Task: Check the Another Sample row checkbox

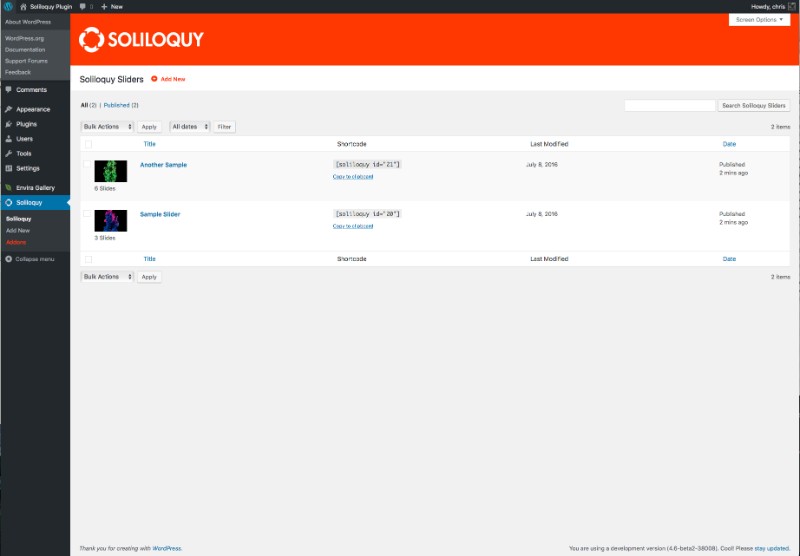Action: (x=87, y=164)
